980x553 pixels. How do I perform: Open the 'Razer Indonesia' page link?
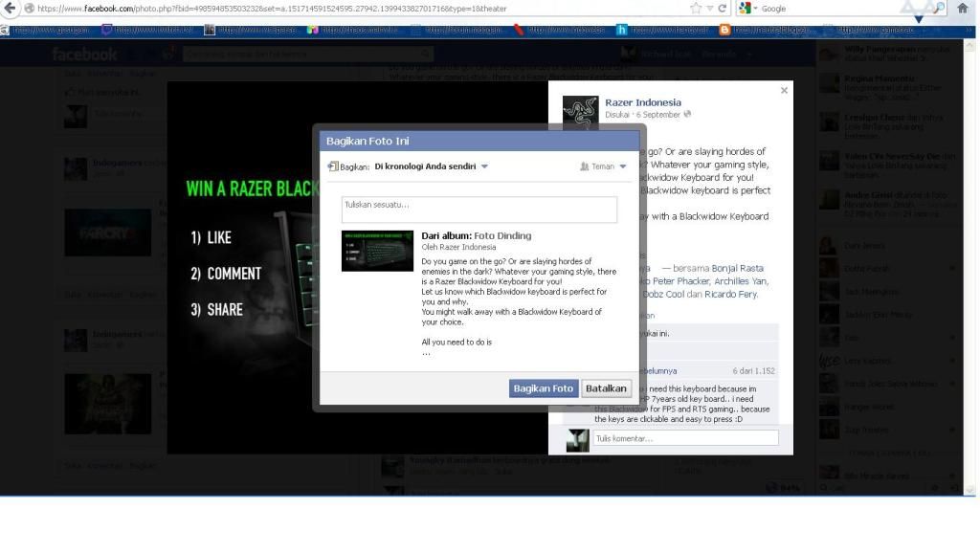(643, 102)
